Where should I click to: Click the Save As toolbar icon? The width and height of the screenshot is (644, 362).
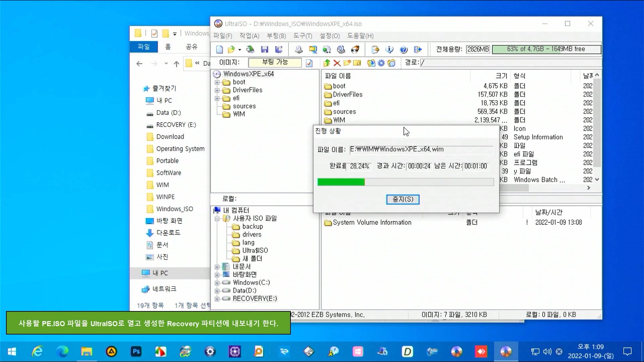(x=279, y=50)
